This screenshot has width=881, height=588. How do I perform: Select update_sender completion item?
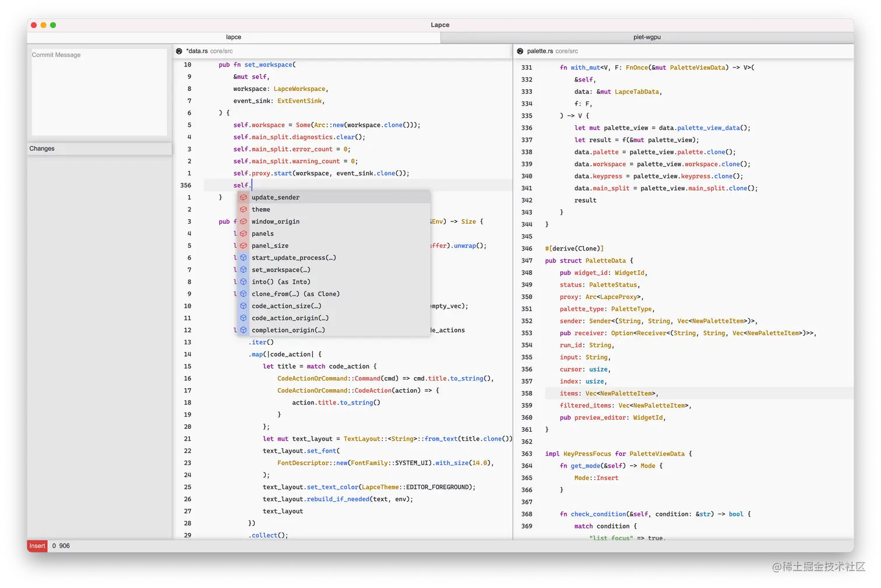tap(334, 198)
